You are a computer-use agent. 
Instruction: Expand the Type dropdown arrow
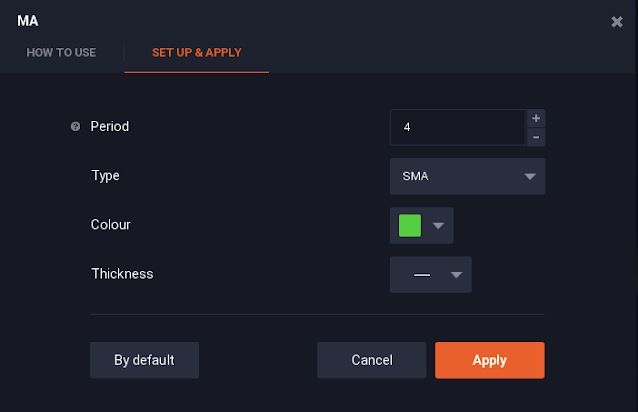(x=529, y=177)
